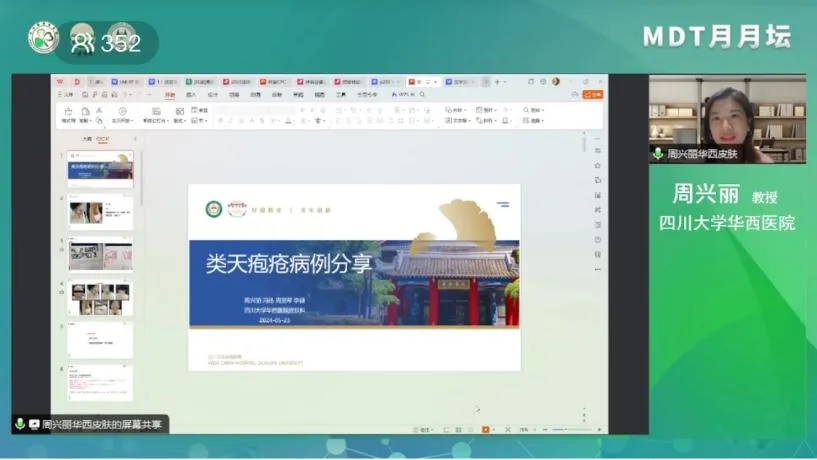Click the WPS AI button
The width and height of the screenshot is (817, 460).
tap(403, 94)
